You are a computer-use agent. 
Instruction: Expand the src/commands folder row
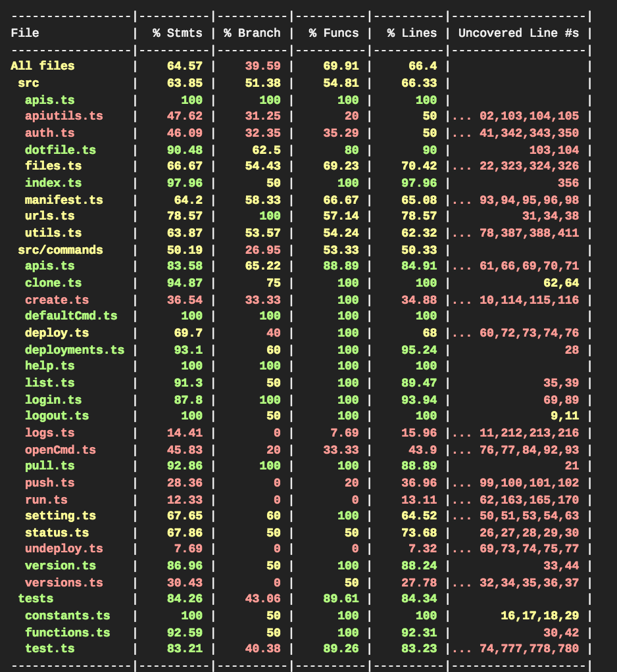click(x=53, y=249)
